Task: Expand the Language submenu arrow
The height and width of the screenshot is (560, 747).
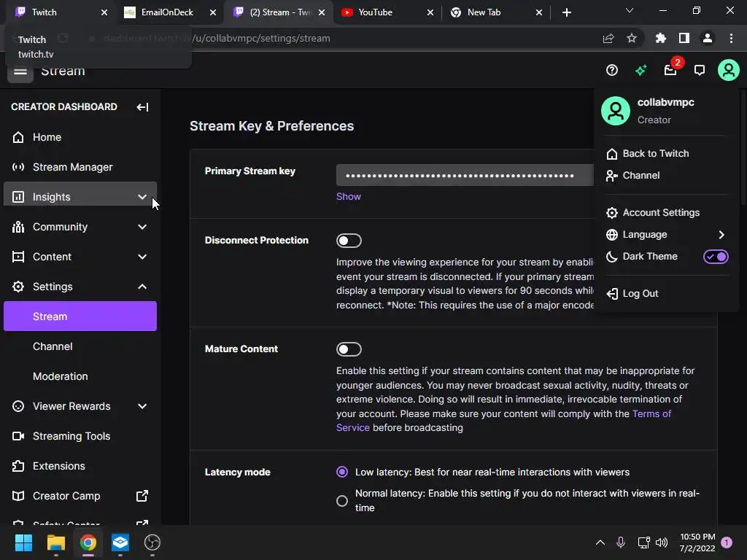Action: tap(721, 234)
